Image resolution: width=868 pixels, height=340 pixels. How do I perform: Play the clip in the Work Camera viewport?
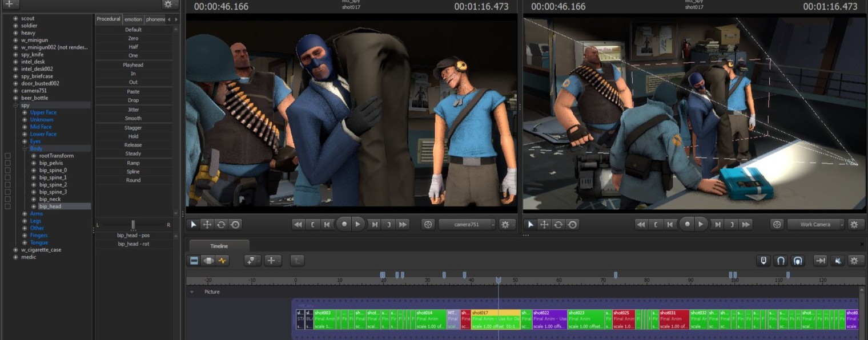coord(701,224)
